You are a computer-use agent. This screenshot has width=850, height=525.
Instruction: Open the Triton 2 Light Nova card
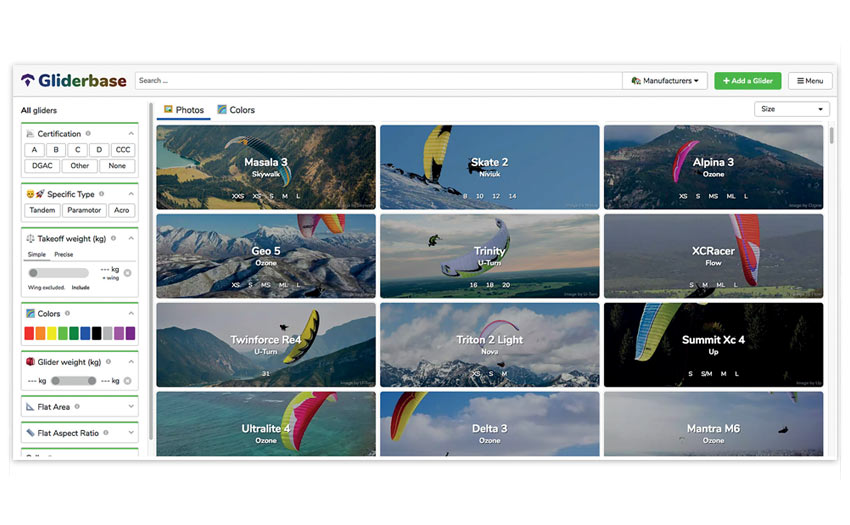click(490, 345)
